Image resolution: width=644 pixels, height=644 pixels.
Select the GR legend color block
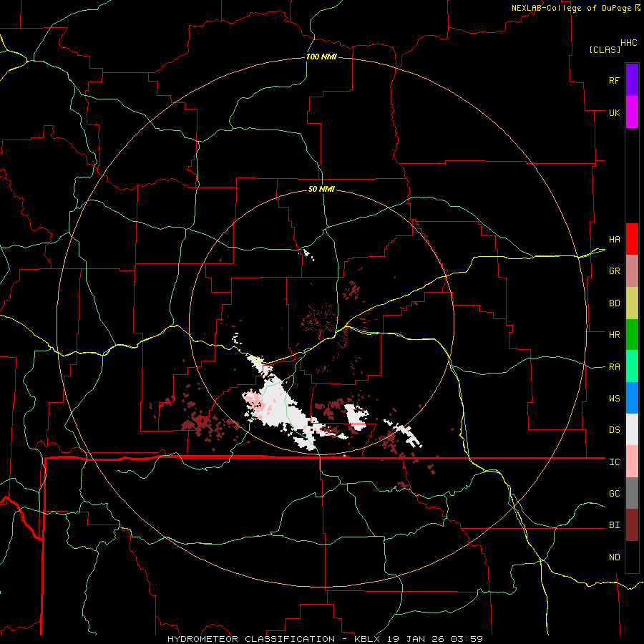632,271
